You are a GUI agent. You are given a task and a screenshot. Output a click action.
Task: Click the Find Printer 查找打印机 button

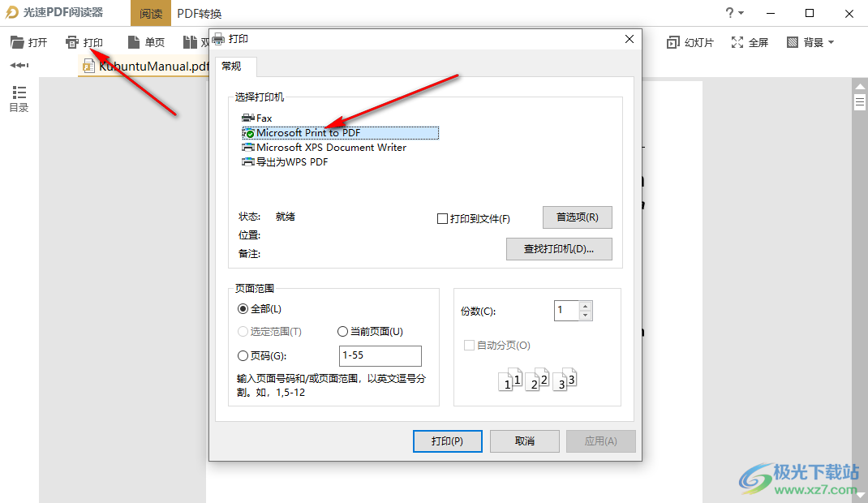559,249
